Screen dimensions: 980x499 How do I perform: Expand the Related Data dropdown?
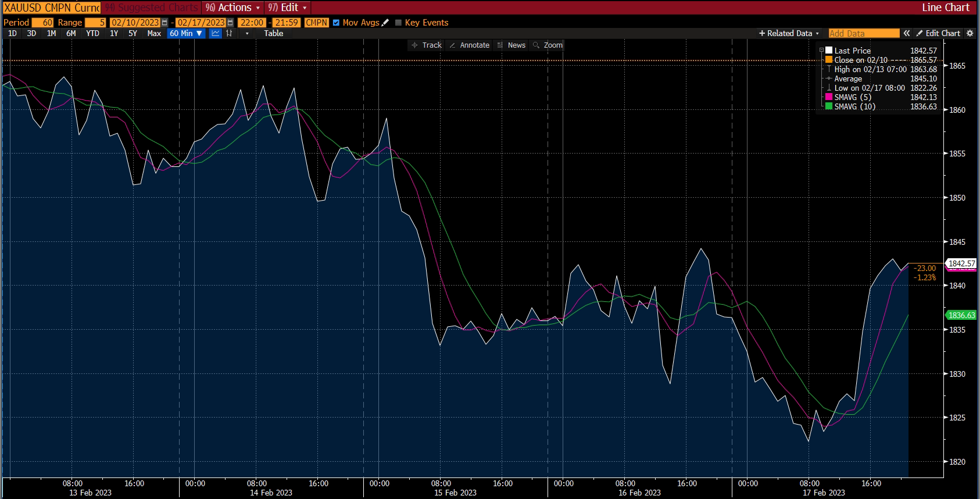pos(789,33)
